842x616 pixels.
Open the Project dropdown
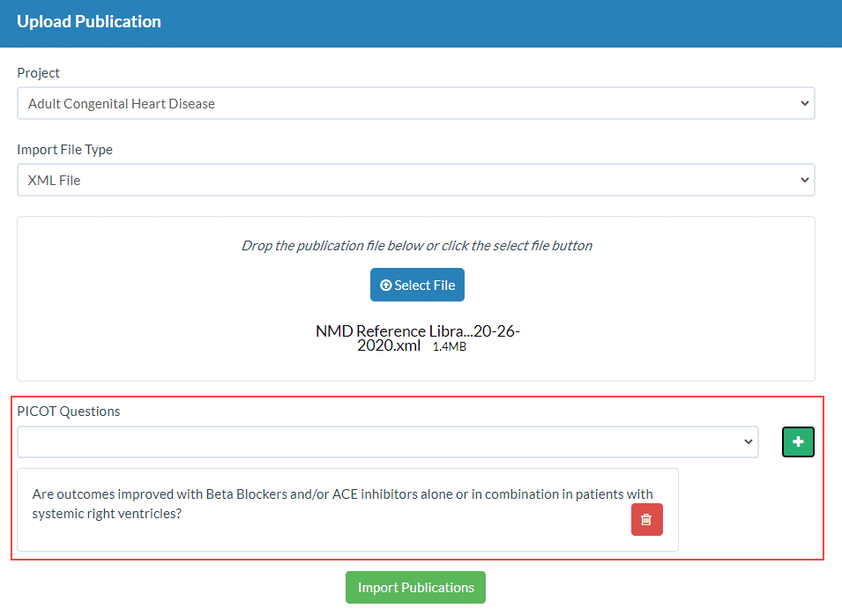pos(415,103)
